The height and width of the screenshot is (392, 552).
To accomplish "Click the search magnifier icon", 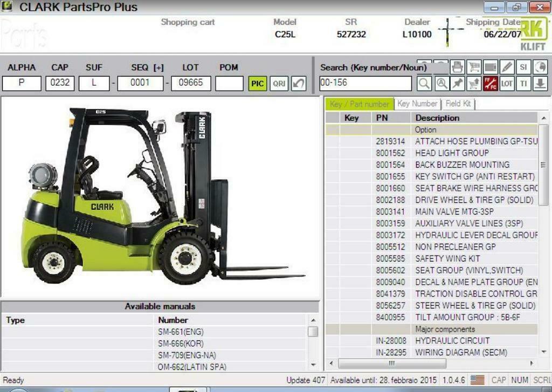I will tap(424, 84).
